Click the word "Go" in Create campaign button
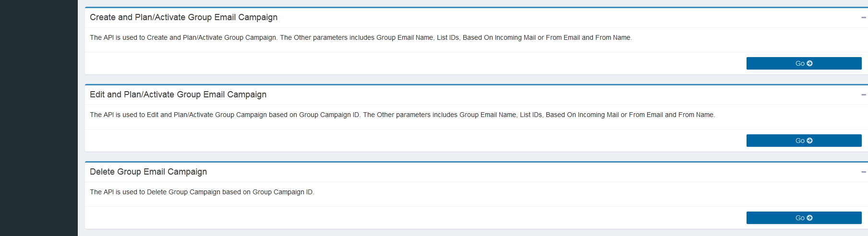The image size is (868, 236). coord(800,63)
